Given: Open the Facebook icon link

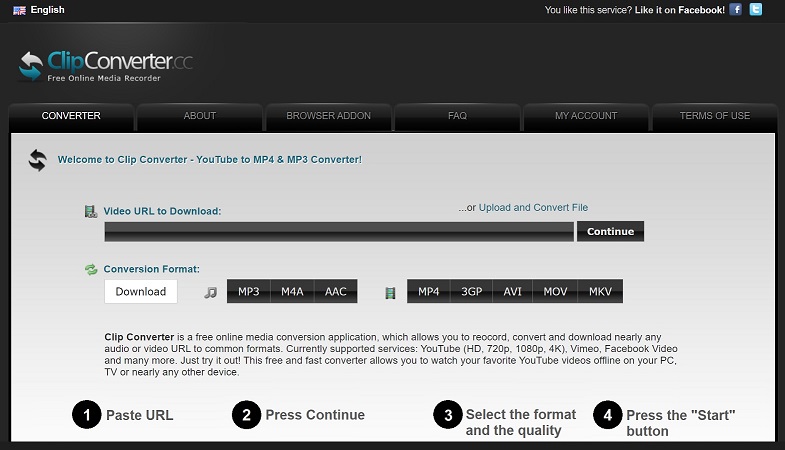Looking at the screenshot, I should [735, 10].
